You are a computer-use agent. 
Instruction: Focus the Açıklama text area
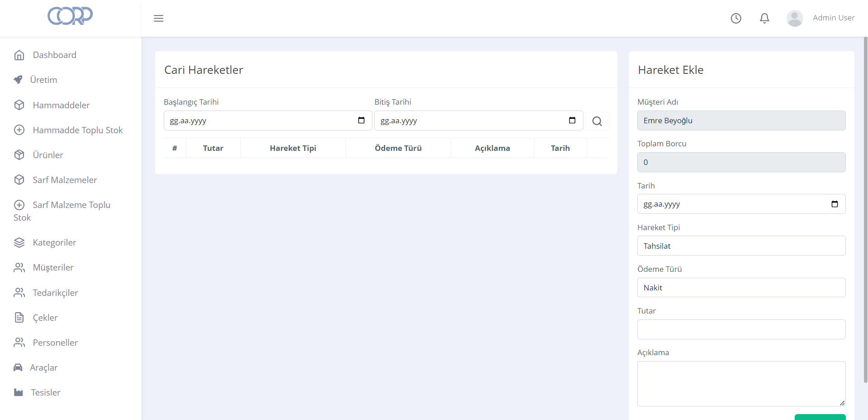tap(741, 384)
